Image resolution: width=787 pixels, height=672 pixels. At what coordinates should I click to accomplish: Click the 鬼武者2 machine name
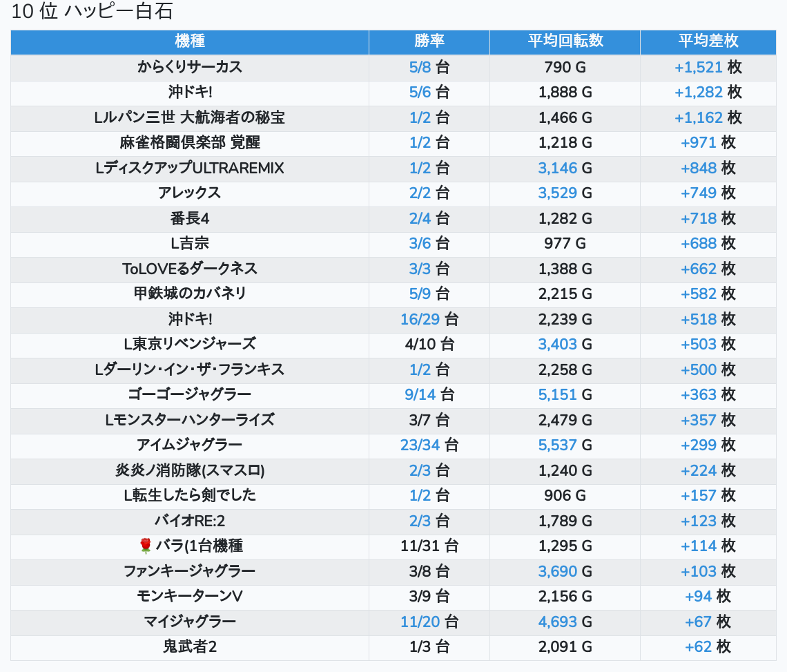190,646
